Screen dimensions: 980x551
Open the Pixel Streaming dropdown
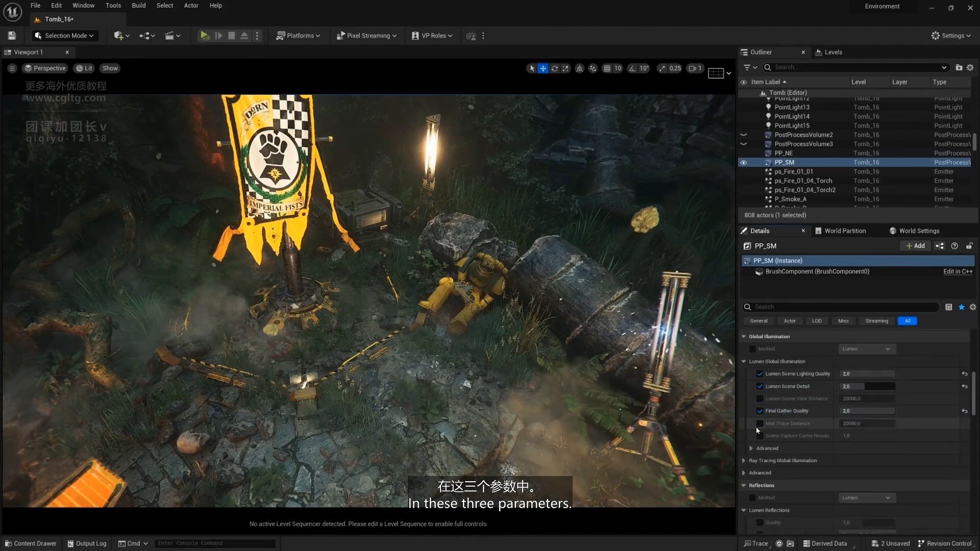tap(366, 36)
